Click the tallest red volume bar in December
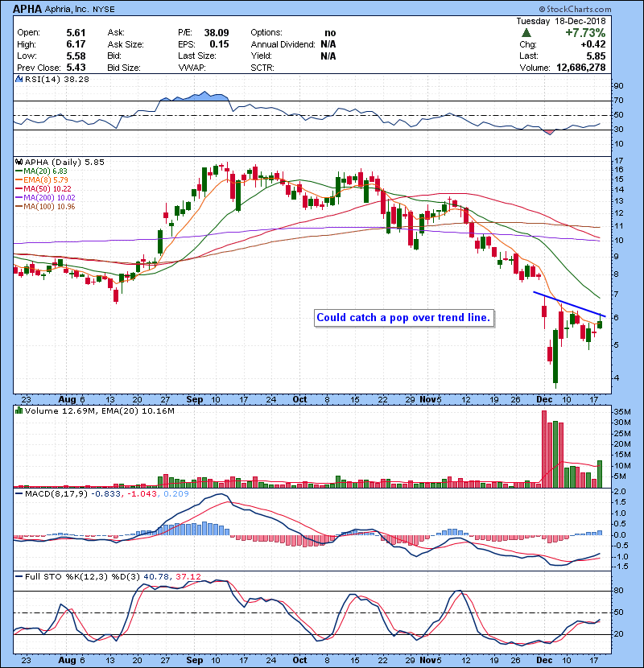Screen dimensions: 644x668 point(544,449)
